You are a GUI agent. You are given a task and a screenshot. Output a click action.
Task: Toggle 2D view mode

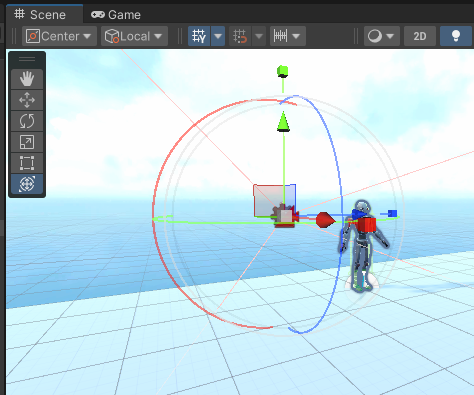[x=420, y=36]
